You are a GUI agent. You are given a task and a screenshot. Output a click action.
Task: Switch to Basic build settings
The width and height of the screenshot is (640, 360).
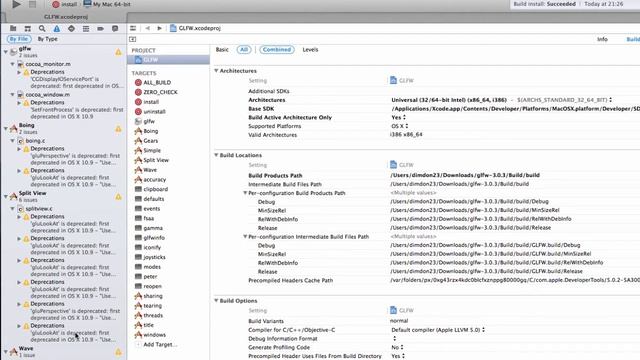point(222,50)
